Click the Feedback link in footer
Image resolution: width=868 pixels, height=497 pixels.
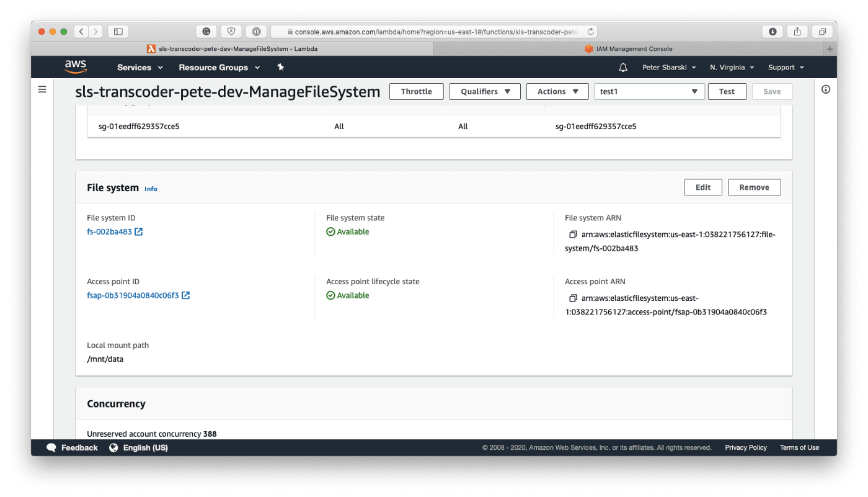point(79,447)
